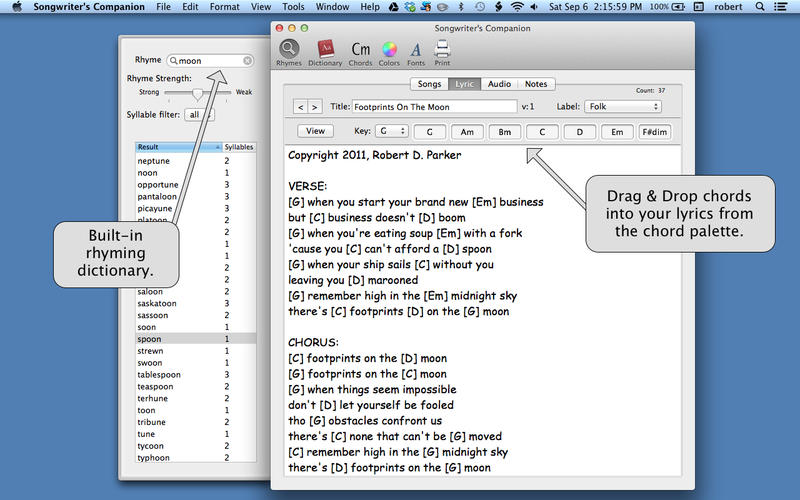Open the Colors picker icon
Viewport: 800px width, 500px height.
(x=390, y=53)
